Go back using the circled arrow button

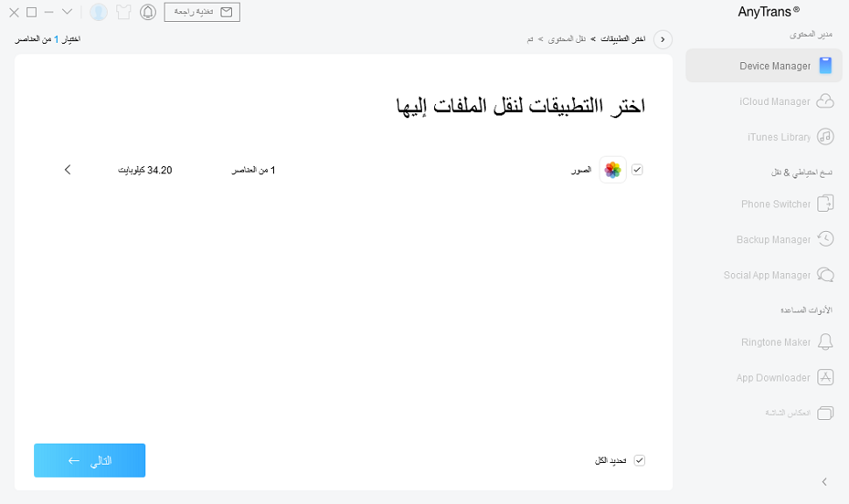pyautogui.click(x=663, y=39)
